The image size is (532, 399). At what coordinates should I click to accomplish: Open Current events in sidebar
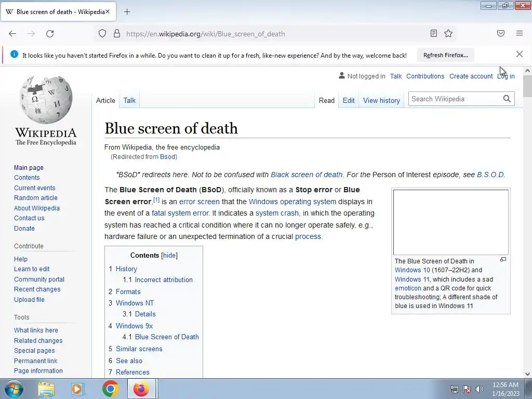35,188
